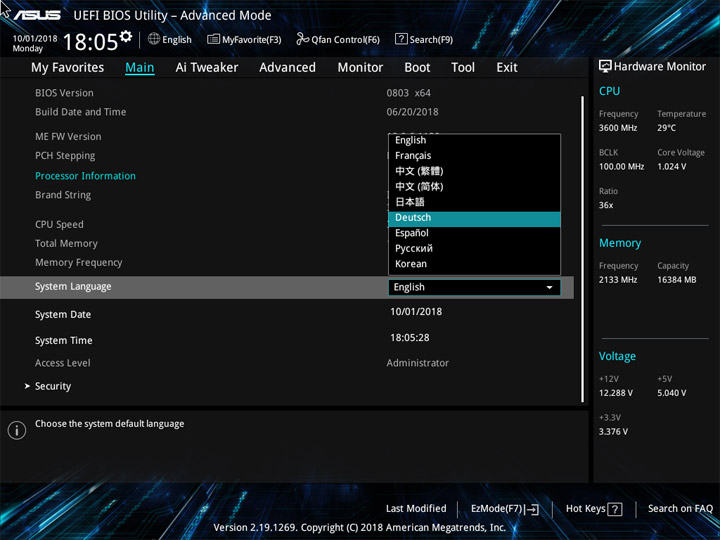
Task: Click the ASUS logo
Action: point(37,16)
